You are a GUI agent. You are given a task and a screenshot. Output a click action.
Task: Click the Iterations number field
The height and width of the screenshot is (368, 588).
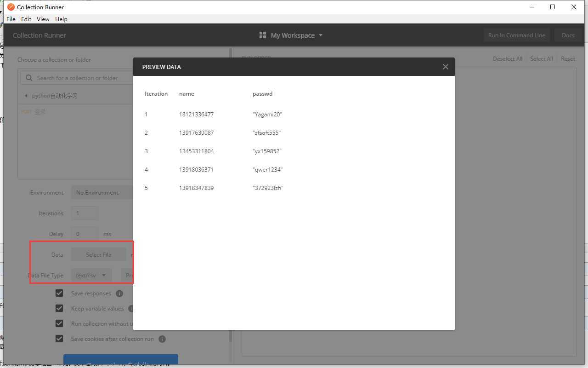(85, 213)
